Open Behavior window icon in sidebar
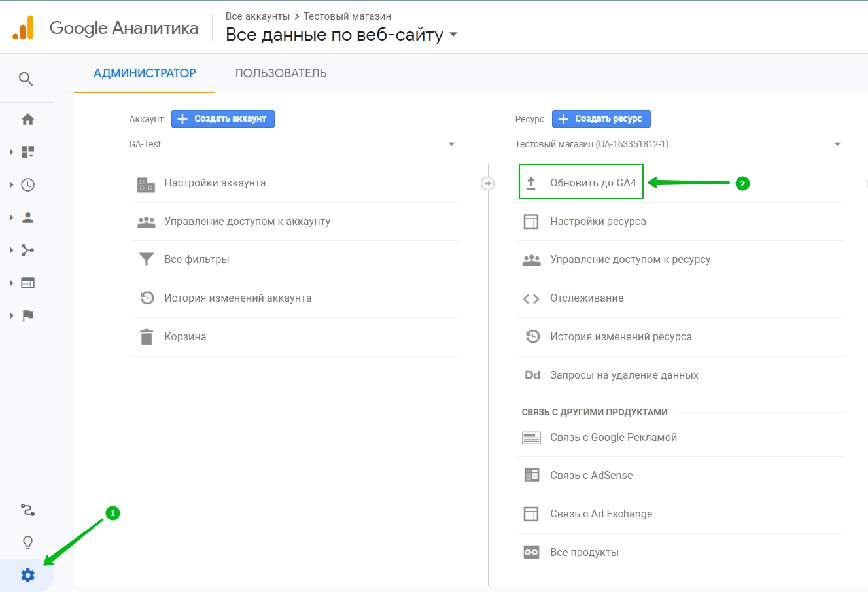 [27, 283]
